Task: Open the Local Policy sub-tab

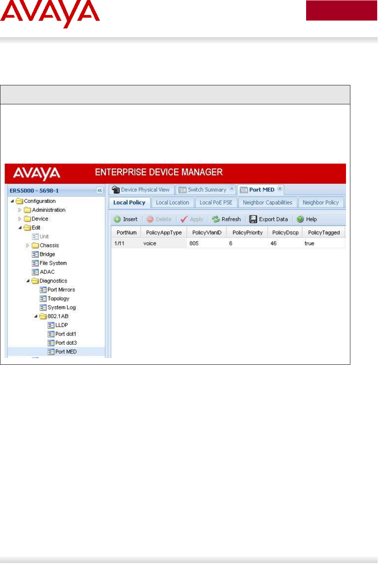Action: coord(129,202)
